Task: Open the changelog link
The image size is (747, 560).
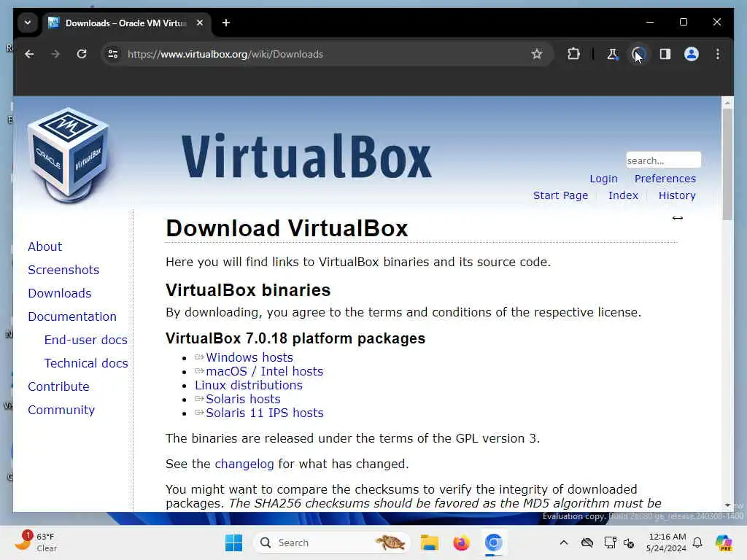Action: point(244,464)
